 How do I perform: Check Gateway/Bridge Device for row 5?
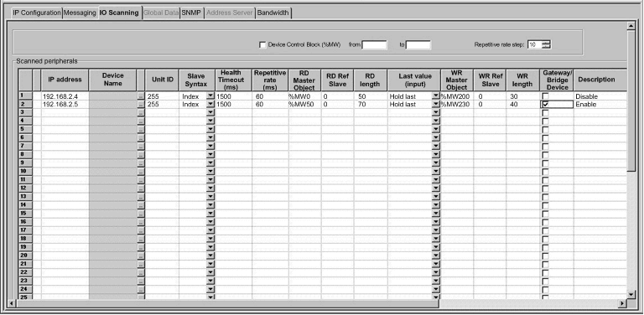(x=545, y=130)
